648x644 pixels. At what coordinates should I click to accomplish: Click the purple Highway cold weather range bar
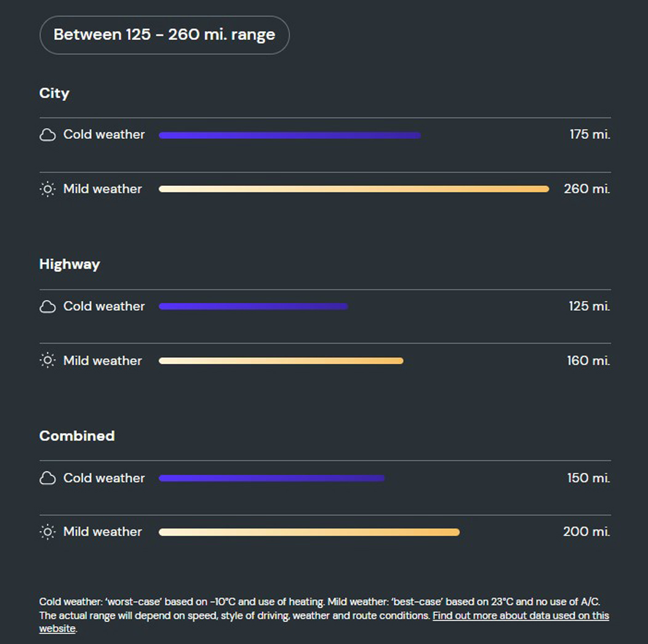pyautogui.click(x=253, y=307)
